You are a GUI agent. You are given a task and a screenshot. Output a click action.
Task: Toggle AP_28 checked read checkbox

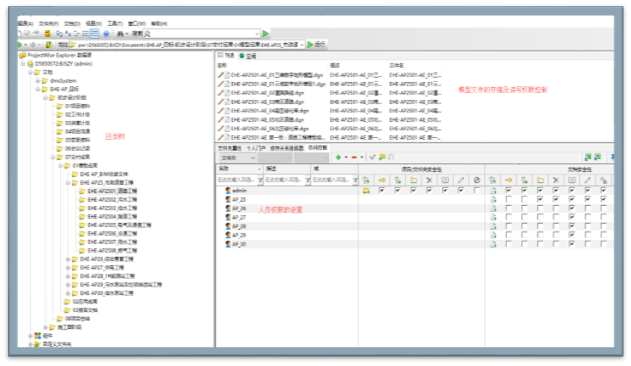(571, 226)
